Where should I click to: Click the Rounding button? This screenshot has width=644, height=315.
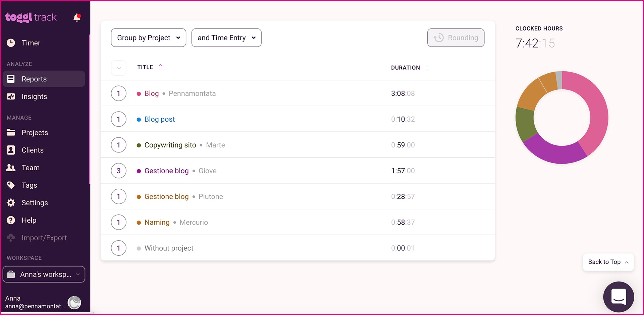click(455, 38)
